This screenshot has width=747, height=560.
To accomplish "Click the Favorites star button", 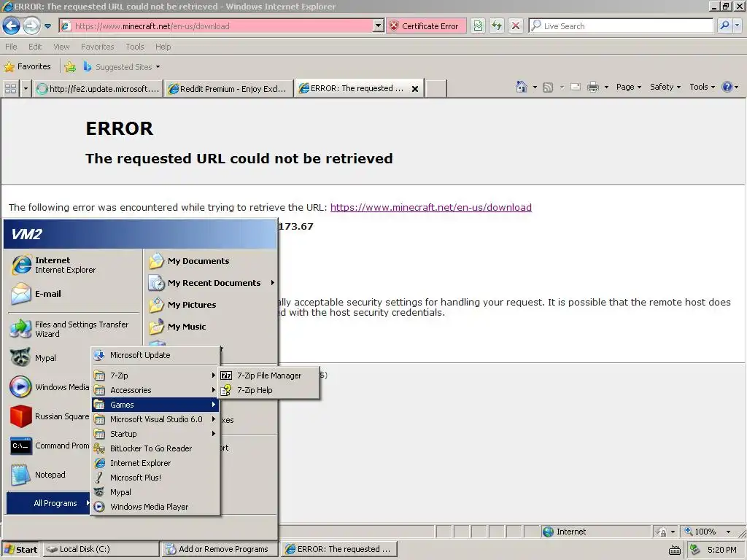I will point(27,66).
